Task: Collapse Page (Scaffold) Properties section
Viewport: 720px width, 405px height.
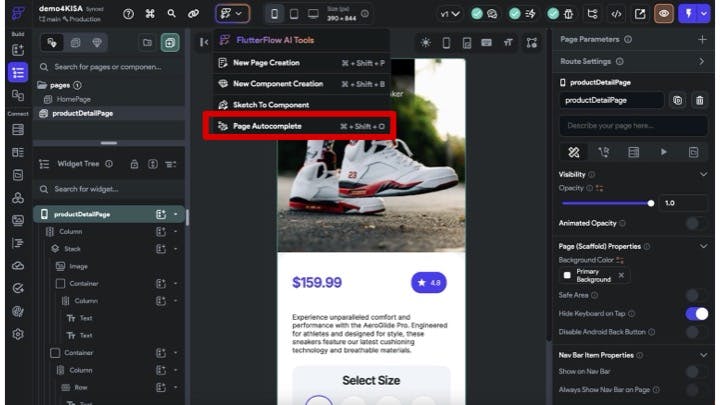Action: click(703, 247)
